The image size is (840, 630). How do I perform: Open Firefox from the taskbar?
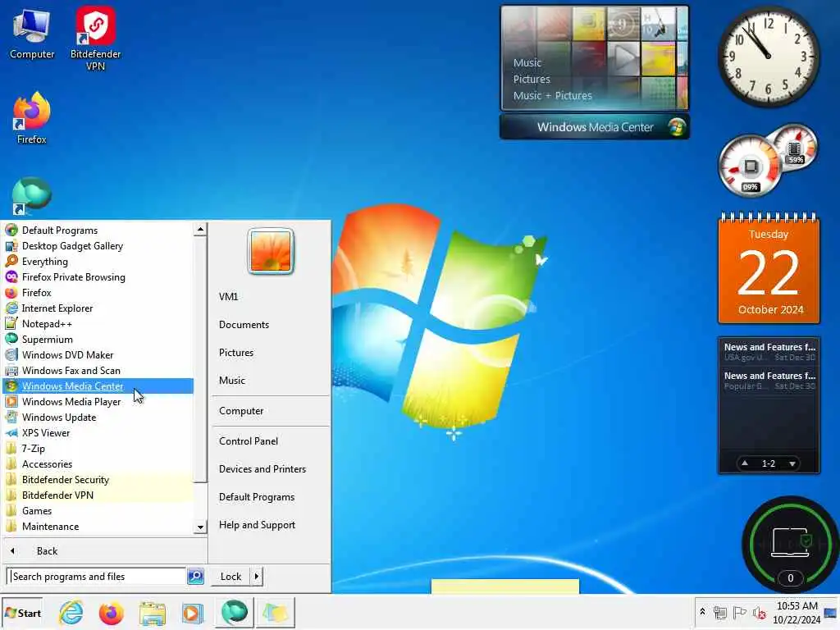coord(111,613)
